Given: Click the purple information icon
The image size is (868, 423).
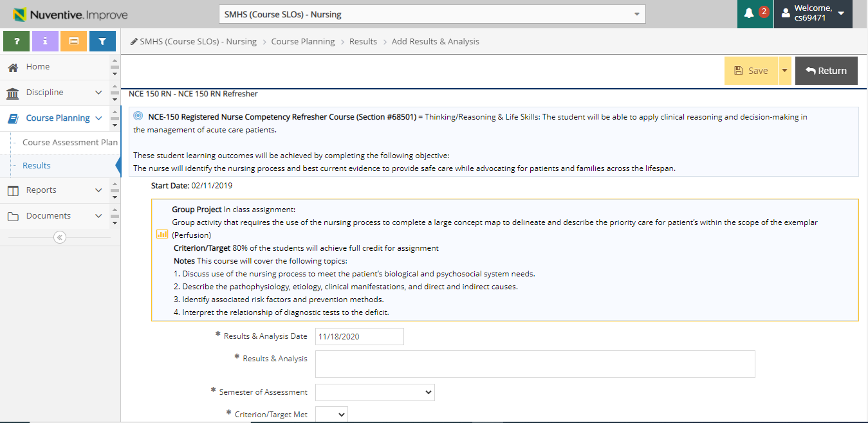Looking at the screenshot, I should click(x=45, y=41).
